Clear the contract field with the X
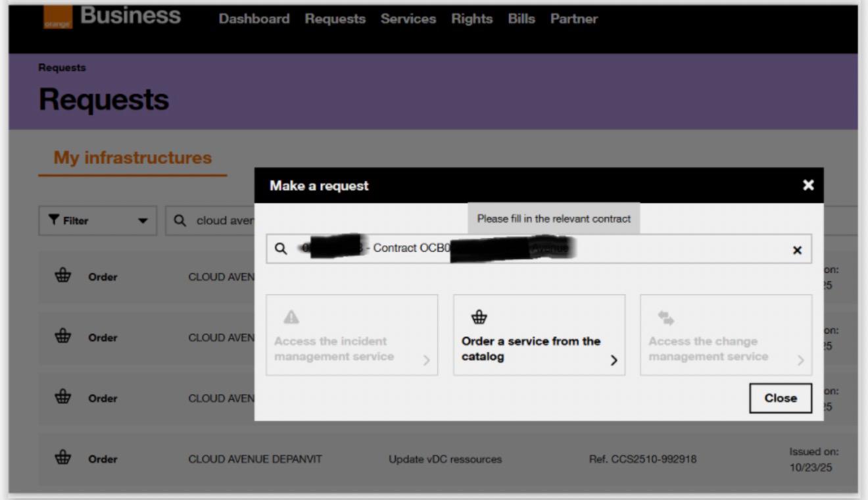The image size is (868, 500). pos(797,250)
